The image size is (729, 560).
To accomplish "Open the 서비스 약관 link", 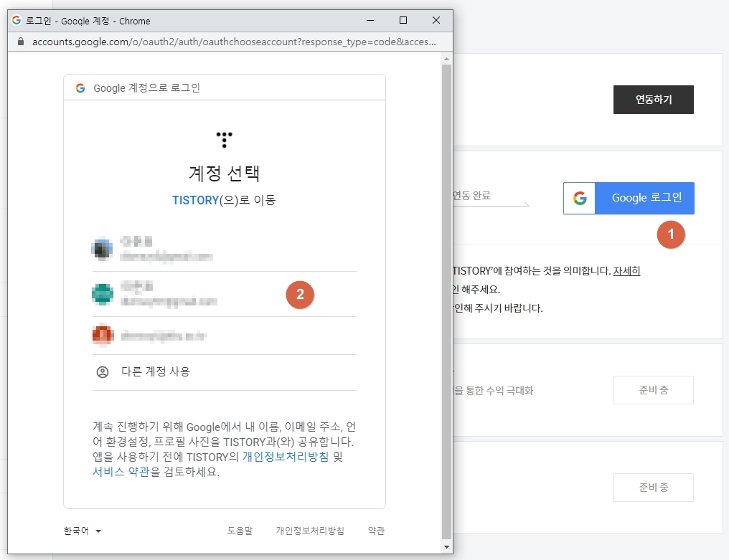I will click(x=121, y=472).
